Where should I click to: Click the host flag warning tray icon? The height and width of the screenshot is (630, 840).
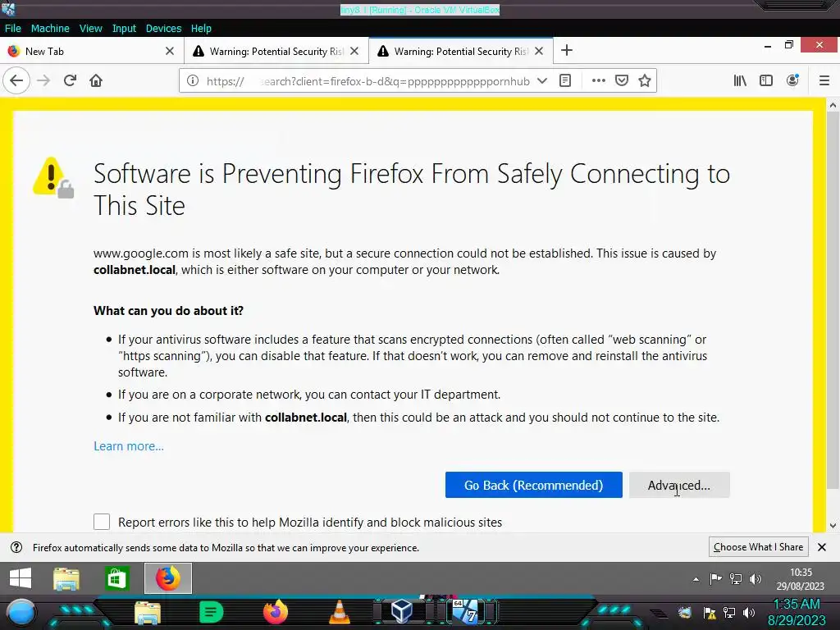coord(710,613)
